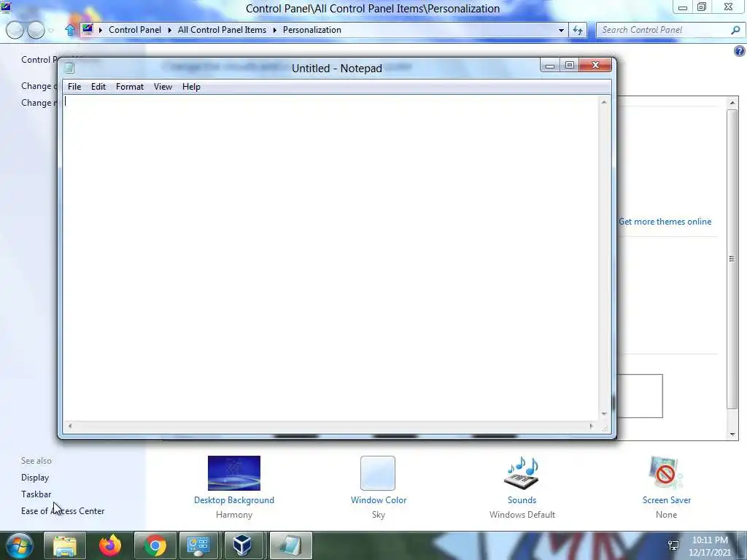The image size is (747, 560).
Task: Open Windows Explorer from taskbar
Action: click(x=65, y=545)
